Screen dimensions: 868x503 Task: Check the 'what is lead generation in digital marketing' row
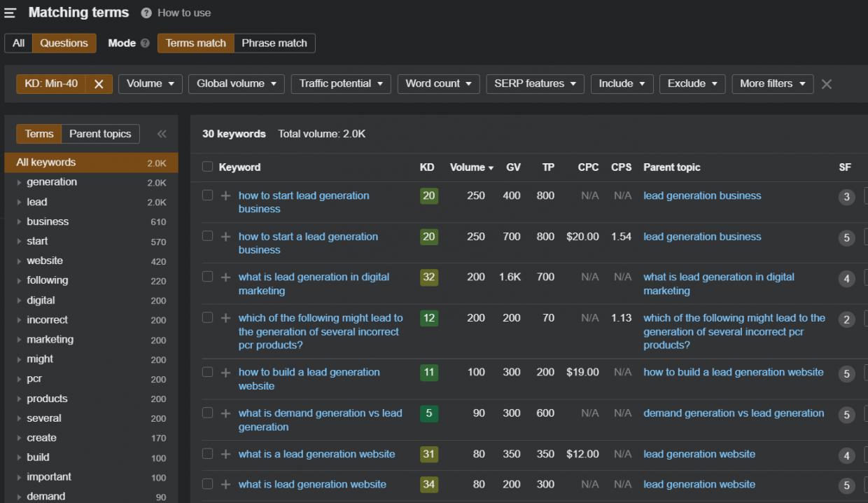pos(207,277)
